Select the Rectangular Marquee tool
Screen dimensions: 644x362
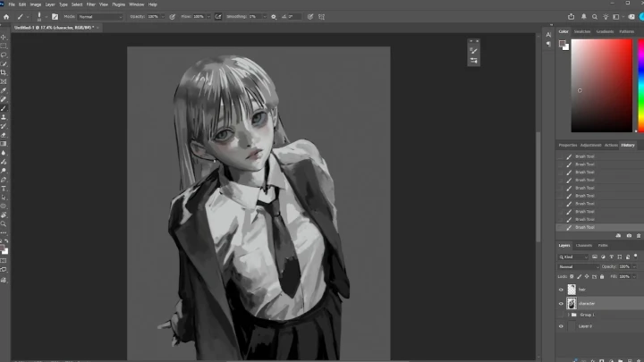pos(4,46)
